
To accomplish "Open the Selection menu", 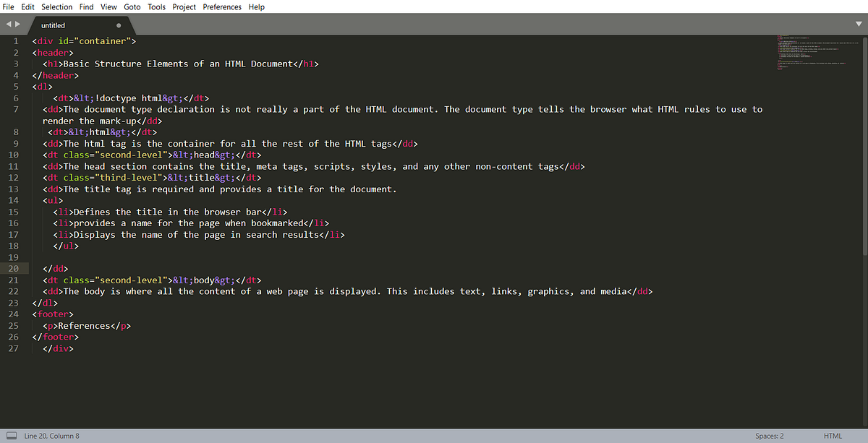I will click(x=56, y=7).
